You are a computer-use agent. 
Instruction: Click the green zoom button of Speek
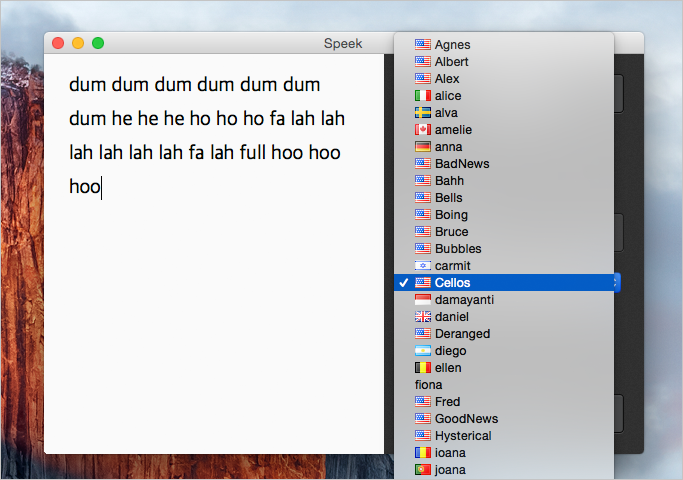[98, 43]
